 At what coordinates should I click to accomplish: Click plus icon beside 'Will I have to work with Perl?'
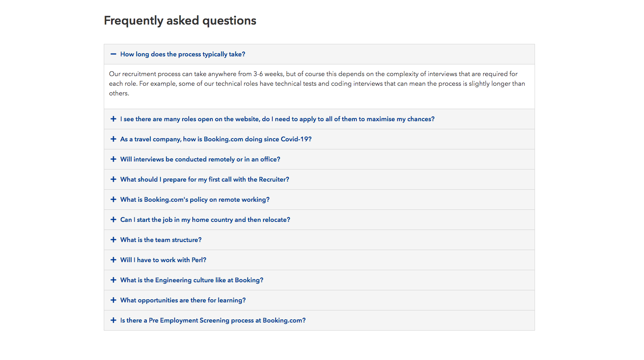point(113,260)
